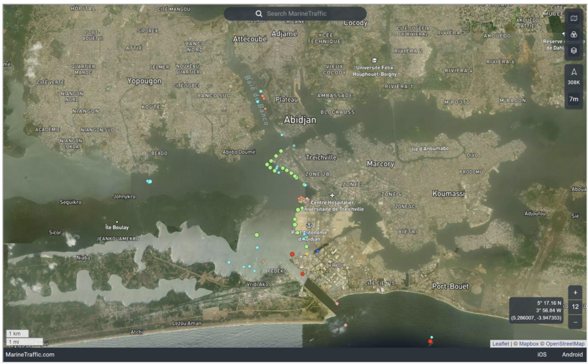
Task: Open vessel filters three-circles icon
Action: pos(573,34)
